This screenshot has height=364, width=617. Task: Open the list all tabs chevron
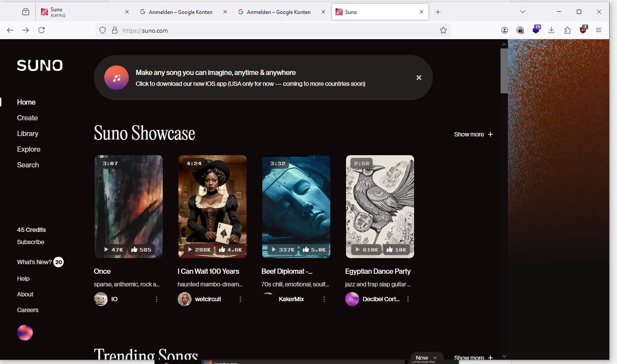coord(523,12)
